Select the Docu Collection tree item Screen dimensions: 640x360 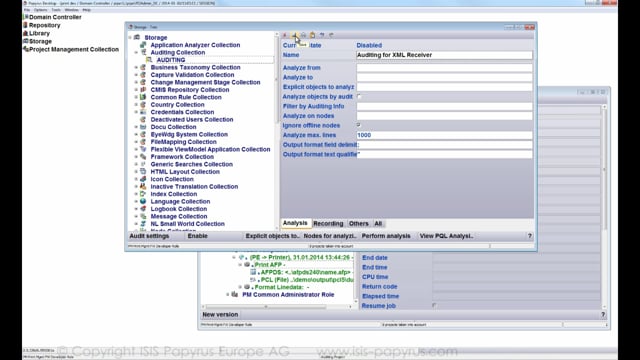pyautogui.click(x=173, y=127)
